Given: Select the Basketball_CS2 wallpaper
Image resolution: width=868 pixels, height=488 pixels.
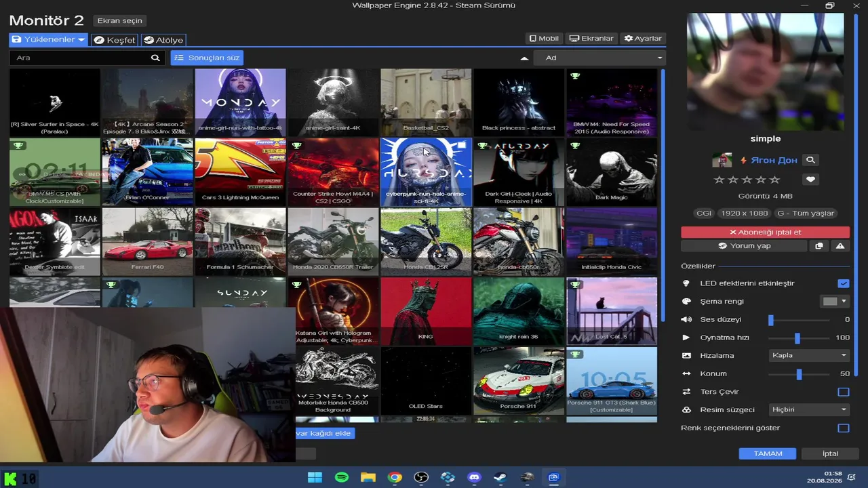Looking at the screenshot, I should click(426, 102).
